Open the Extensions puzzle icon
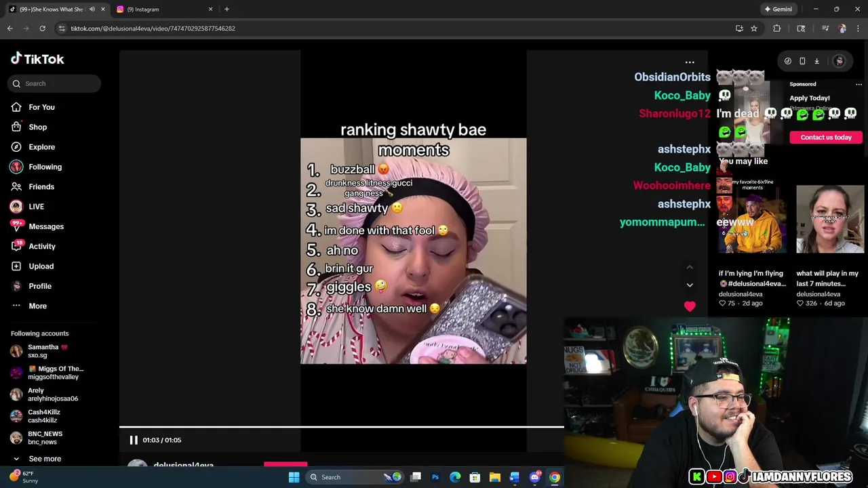 777,28
